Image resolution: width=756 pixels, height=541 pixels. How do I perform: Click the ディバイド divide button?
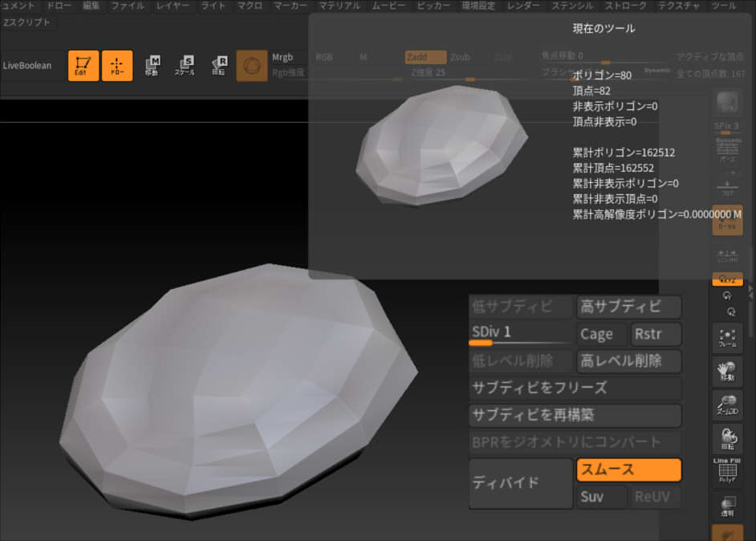pos(521,483)
